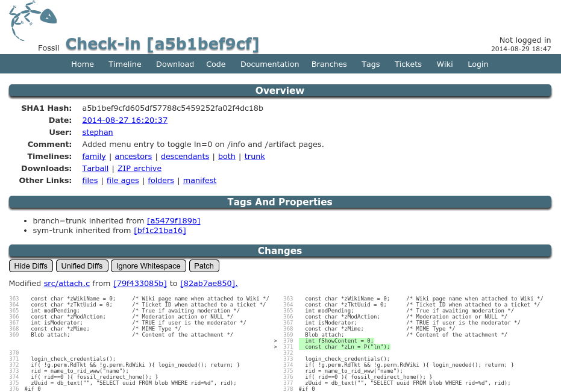Click the Ignore Whitespace button

pyautogui.click(x=148, y=266)
